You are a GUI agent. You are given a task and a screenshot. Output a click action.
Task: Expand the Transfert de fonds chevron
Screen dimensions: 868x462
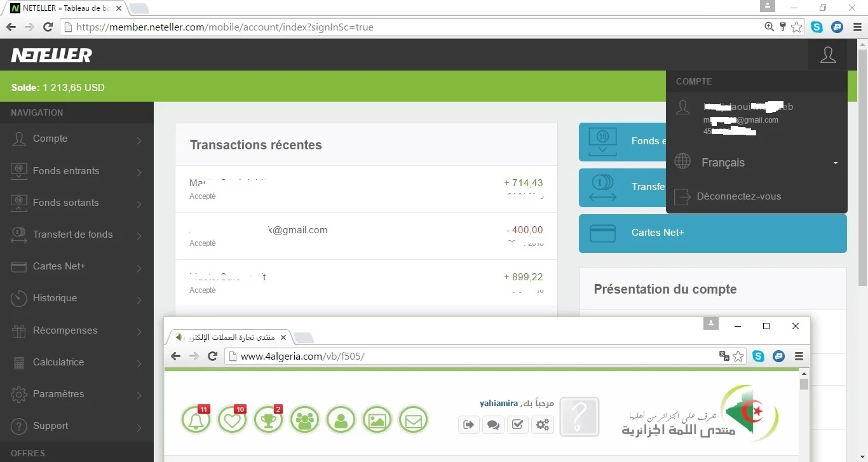139,235
